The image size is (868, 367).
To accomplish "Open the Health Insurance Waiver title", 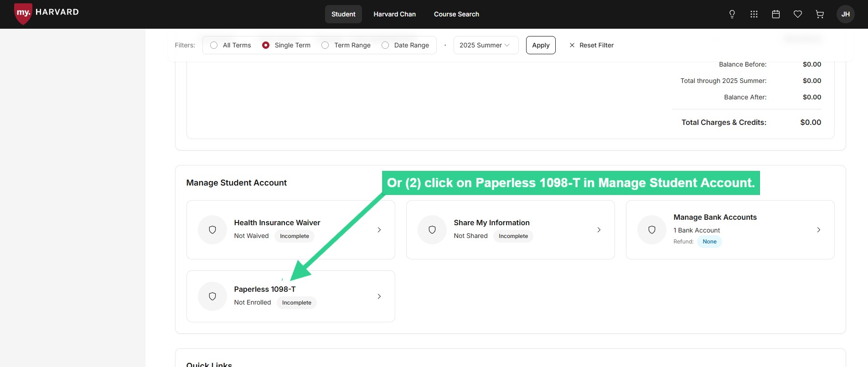I will (x=277, y=222).
